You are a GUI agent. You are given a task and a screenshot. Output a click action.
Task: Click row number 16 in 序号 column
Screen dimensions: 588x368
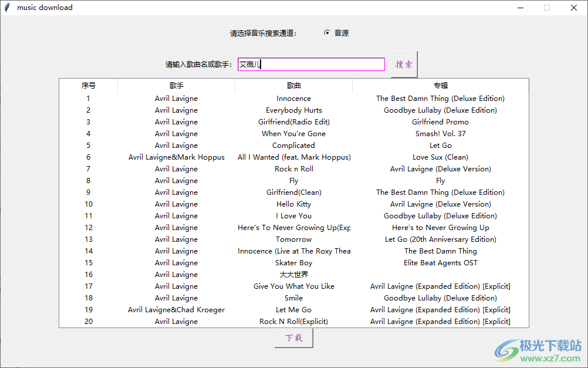(89, 275)
